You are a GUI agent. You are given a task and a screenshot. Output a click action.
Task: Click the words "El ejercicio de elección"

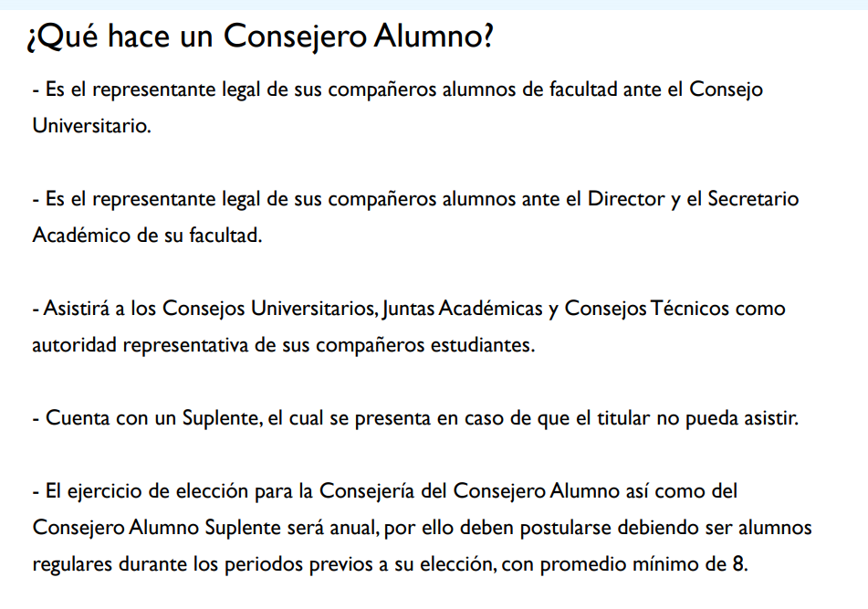pos(130,491)
